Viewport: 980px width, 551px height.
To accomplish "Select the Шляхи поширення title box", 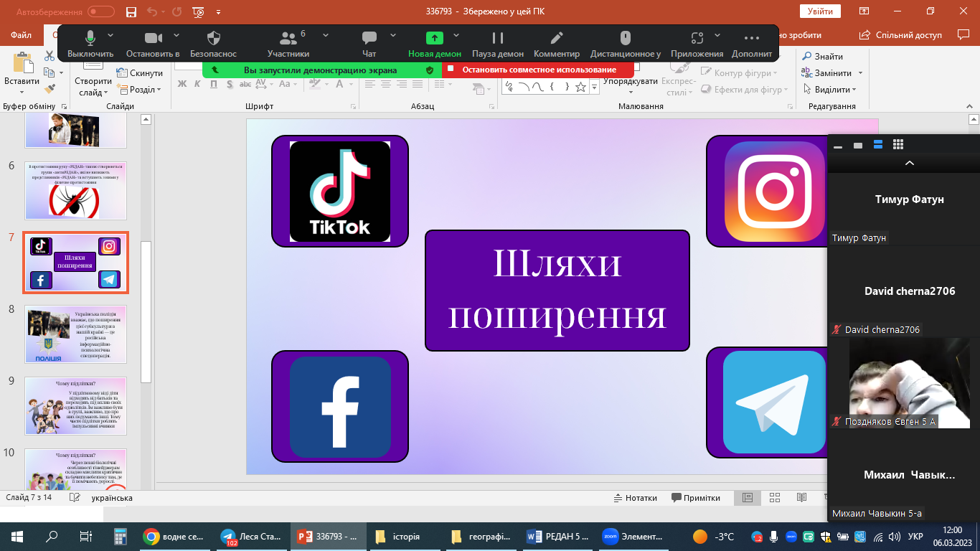I will [x=557, y=291].
